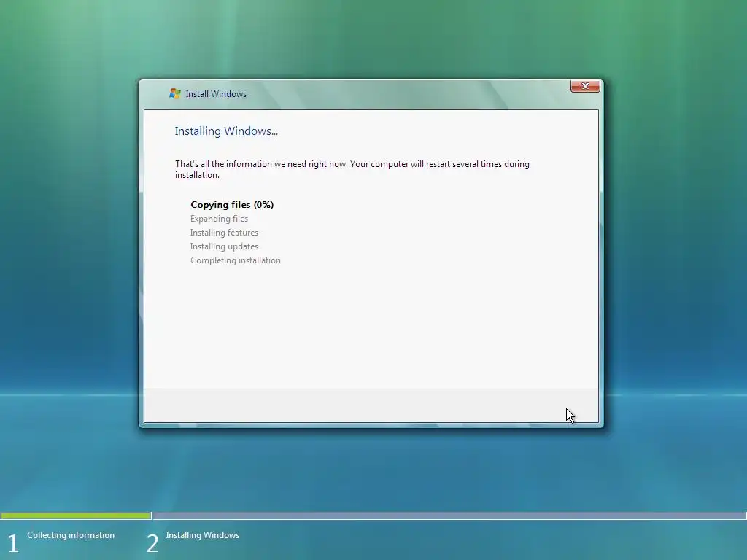
Task: Click the Installing updates step
Action: pos(224,246)
